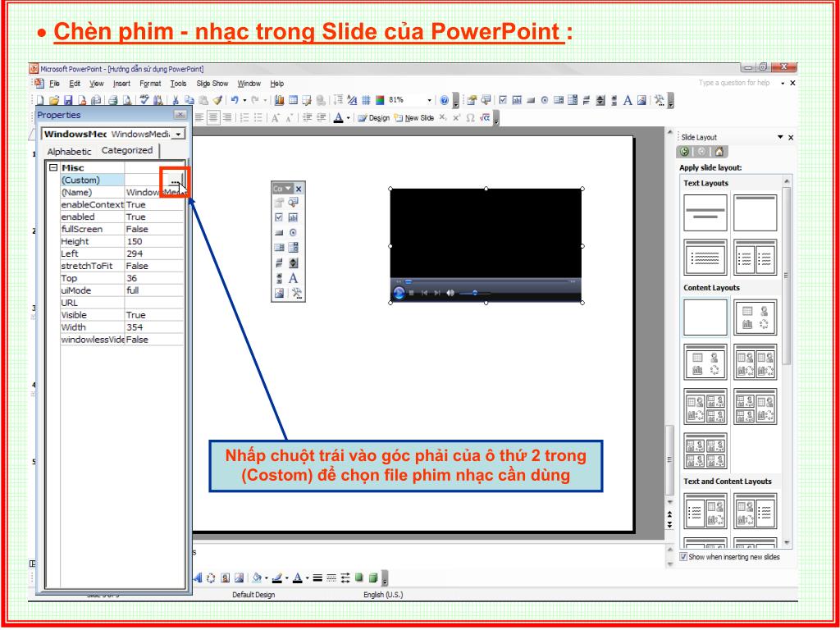The height and width of the screenshot is (630, 840).
Task: Click More Controls hammer icon in top toolbar
Action: coord(660,100)
